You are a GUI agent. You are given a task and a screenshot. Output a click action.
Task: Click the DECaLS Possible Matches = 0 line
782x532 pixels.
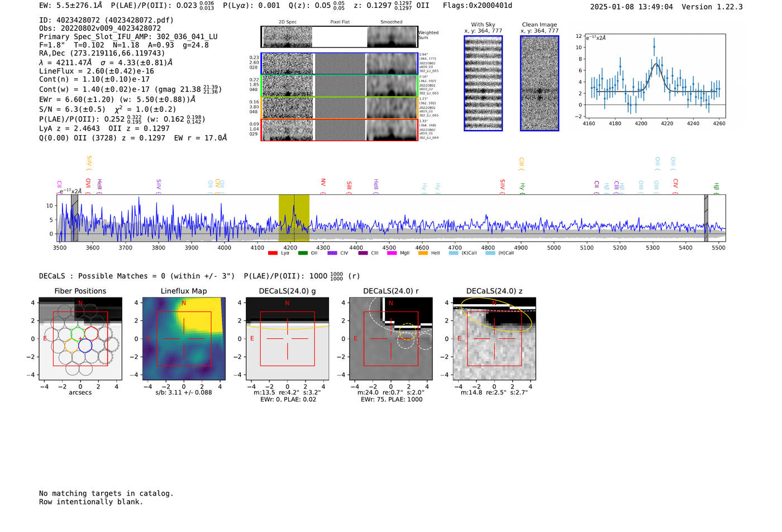pos(137,276)
